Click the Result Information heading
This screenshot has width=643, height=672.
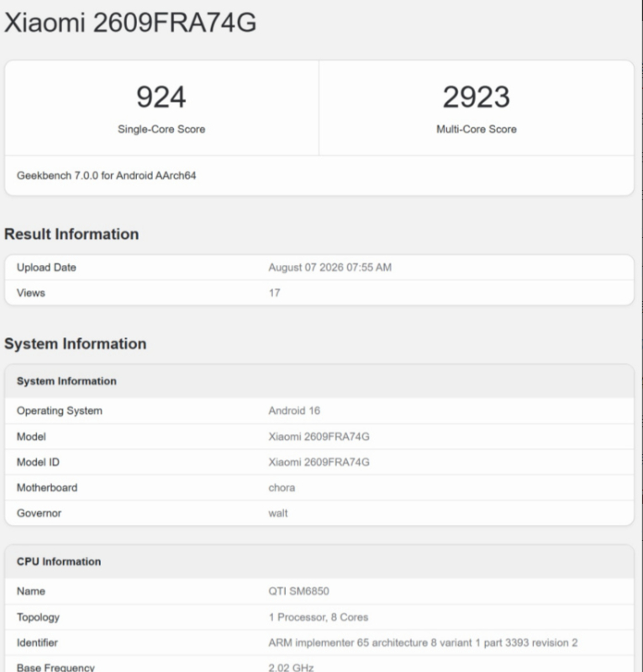71,234
